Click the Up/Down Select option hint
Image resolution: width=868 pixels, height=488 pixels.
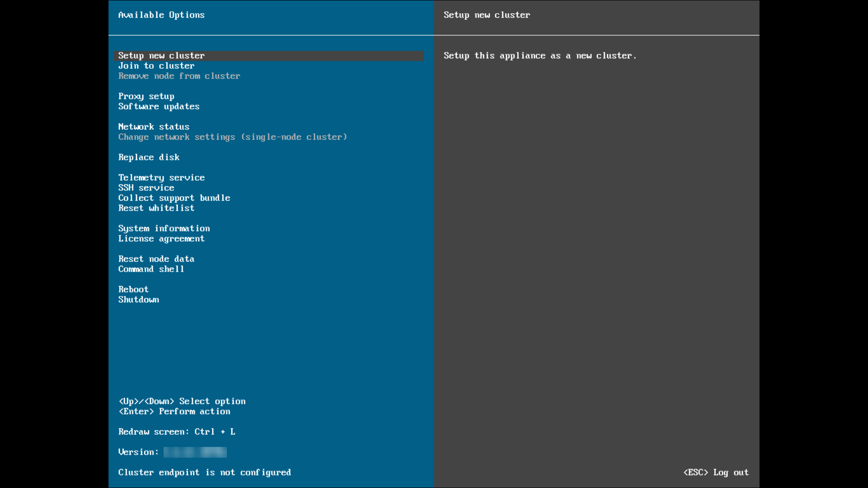tap(182, 401)
